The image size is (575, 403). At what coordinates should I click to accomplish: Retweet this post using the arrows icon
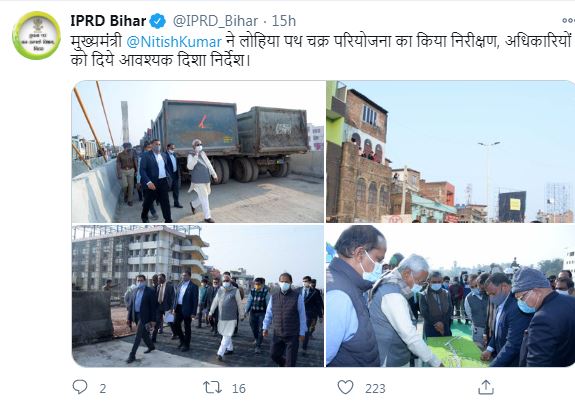point(213,388)
